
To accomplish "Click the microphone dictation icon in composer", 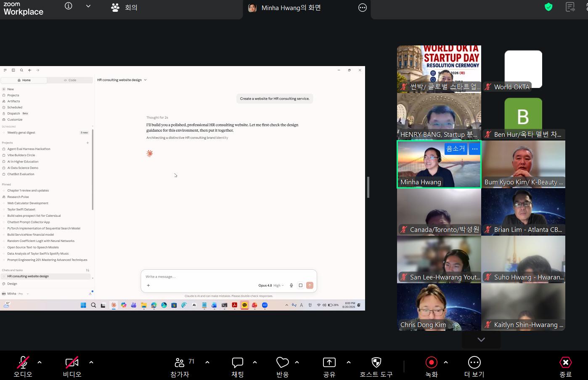I will click(291, 285).
